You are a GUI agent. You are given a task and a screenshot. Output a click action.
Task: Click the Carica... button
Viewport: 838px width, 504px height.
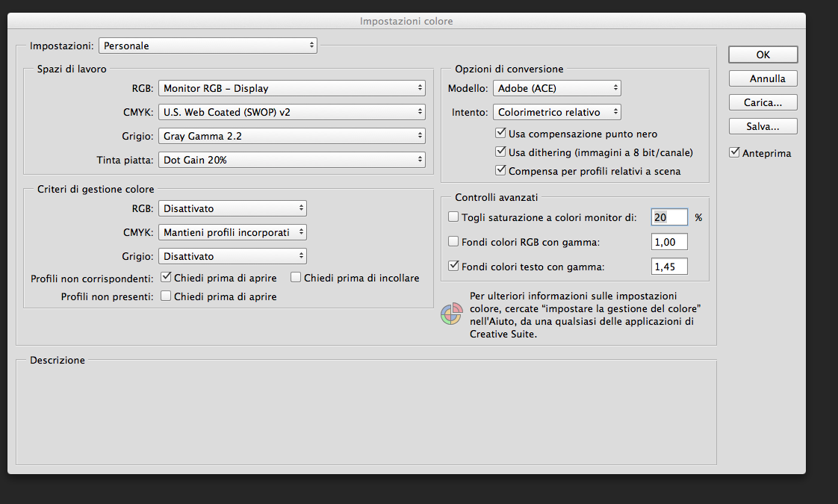(763, 102)
